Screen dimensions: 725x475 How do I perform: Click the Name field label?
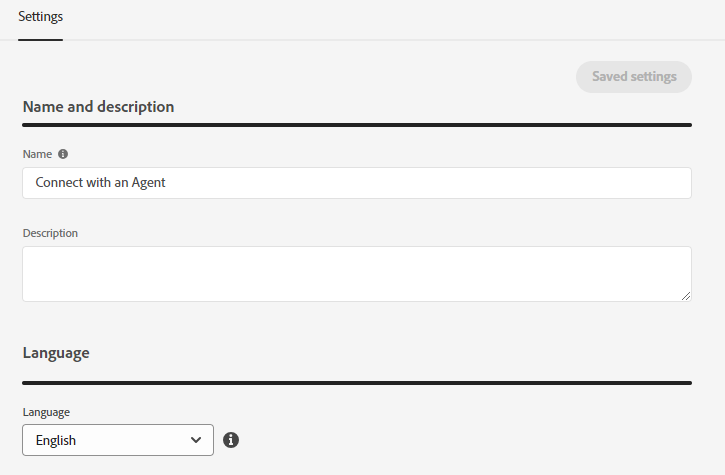37,154
